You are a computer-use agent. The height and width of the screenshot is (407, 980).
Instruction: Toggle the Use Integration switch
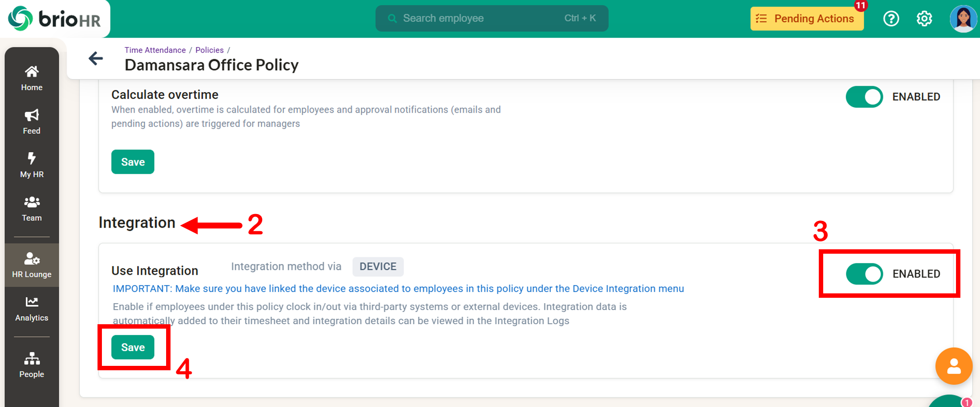pyautogui.click(x=864, y=274)
